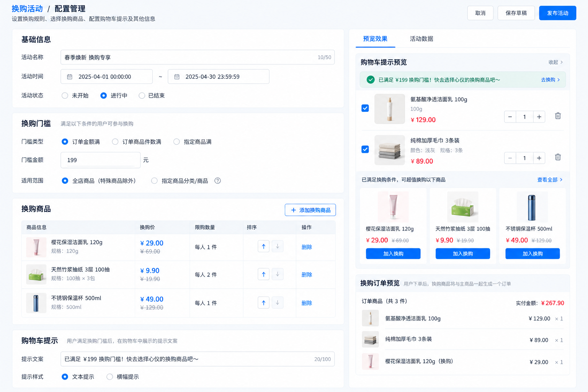Click 取消 button
Screen dimensions: 588x392
click(480, 13)
